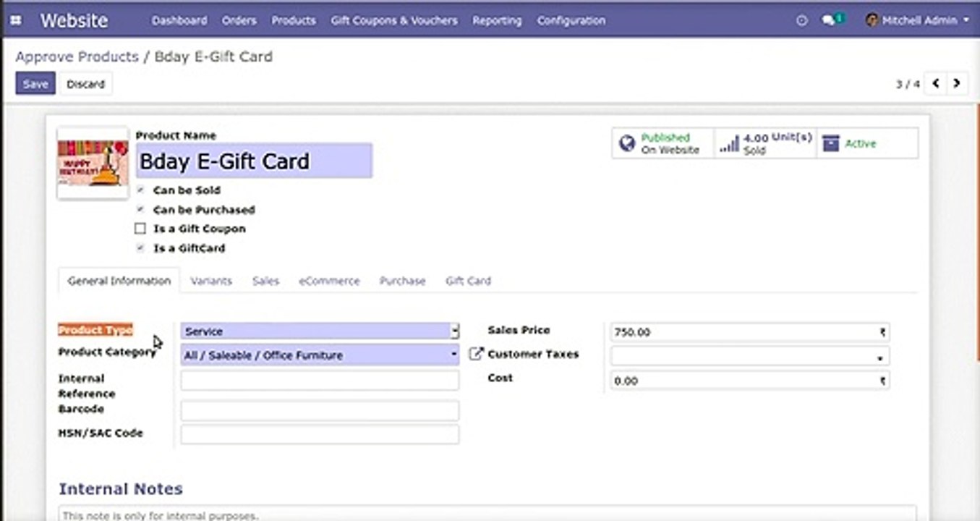The height and width of the screenshot is (521, 980).
Task: Toggle Is a GiftCard checkbox
Action: [140, 248]
